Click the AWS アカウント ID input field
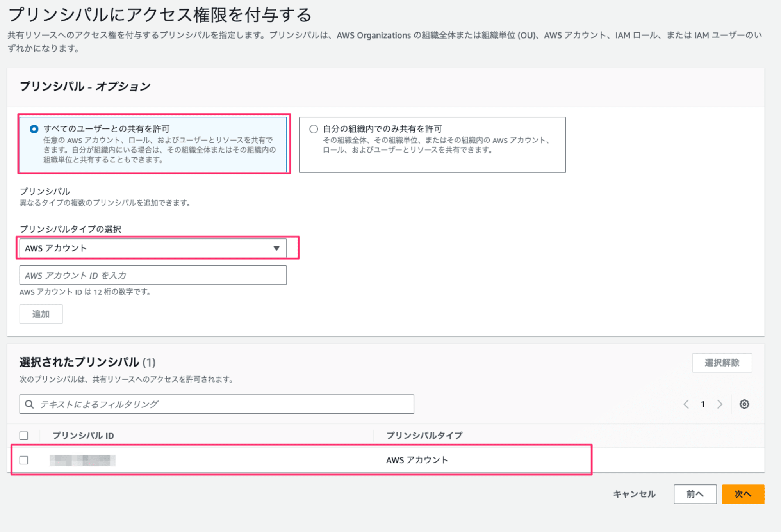Image resolution: width=781 pixels, height=532 pixels. coord(153,275)
